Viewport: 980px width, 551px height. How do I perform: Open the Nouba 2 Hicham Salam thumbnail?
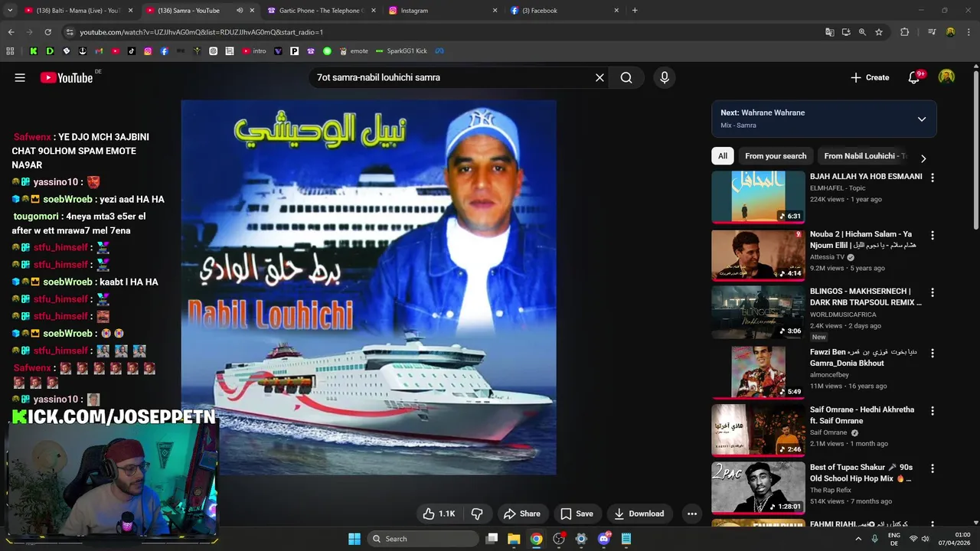coord(758,255)
